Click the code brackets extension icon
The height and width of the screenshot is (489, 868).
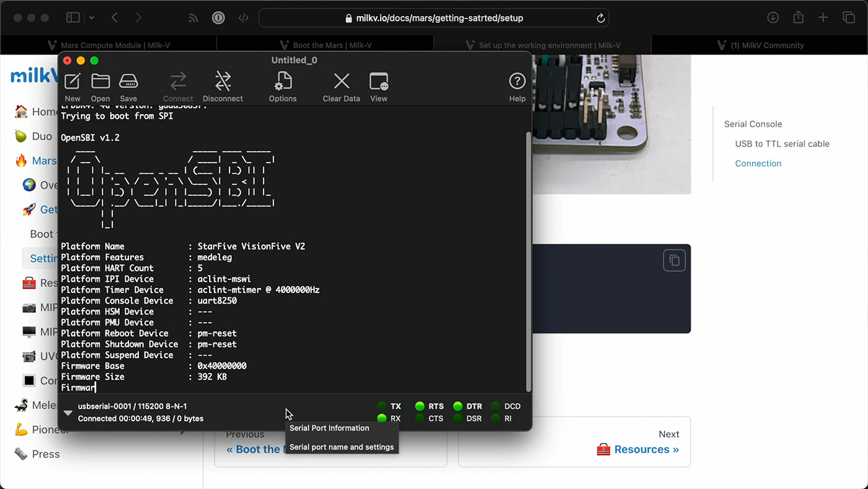point(243,18)
